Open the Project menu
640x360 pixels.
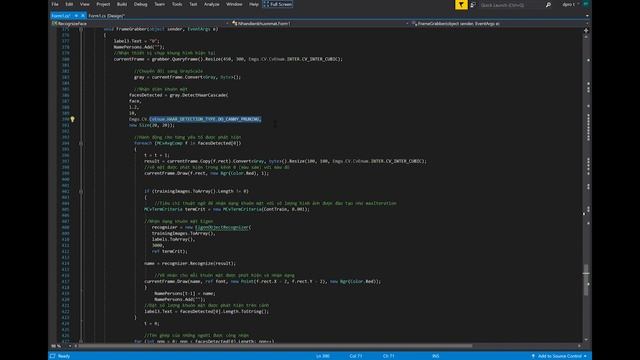click(103, 4)
